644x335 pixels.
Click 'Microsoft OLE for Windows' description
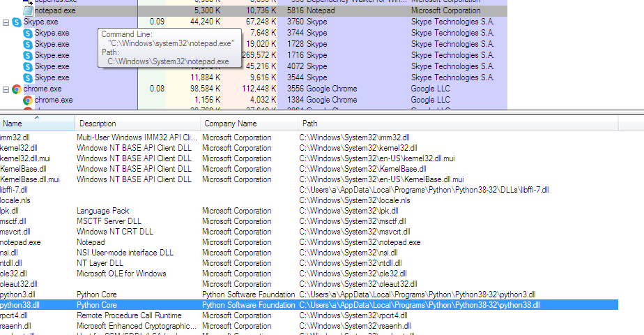121,274
